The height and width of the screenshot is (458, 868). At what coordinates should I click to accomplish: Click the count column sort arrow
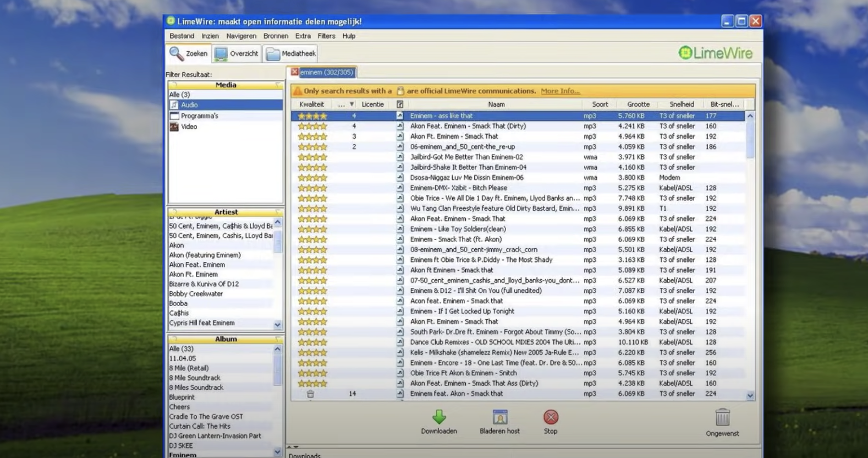coord(352,104)
